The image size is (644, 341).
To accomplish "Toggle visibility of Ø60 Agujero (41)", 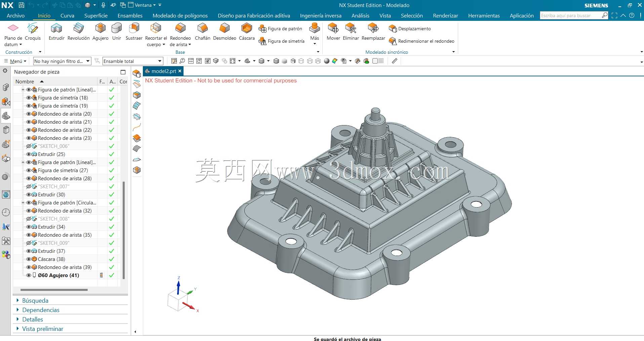I will 29,275.
